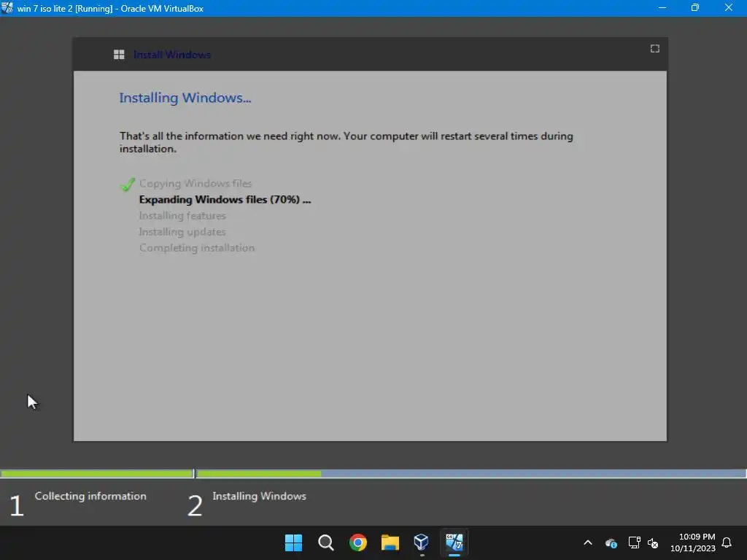Viewport: 747px width, 560px height.
Task: Minimize the VirtualBox window
Action: click(662, 7)
